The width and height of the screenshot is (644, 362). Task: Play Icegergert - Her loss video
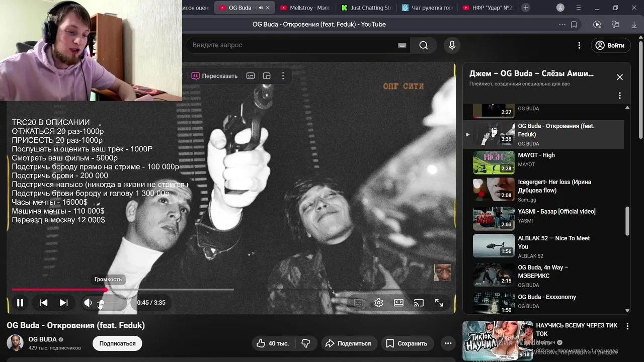pyautogui.click(x=544, y=189)
